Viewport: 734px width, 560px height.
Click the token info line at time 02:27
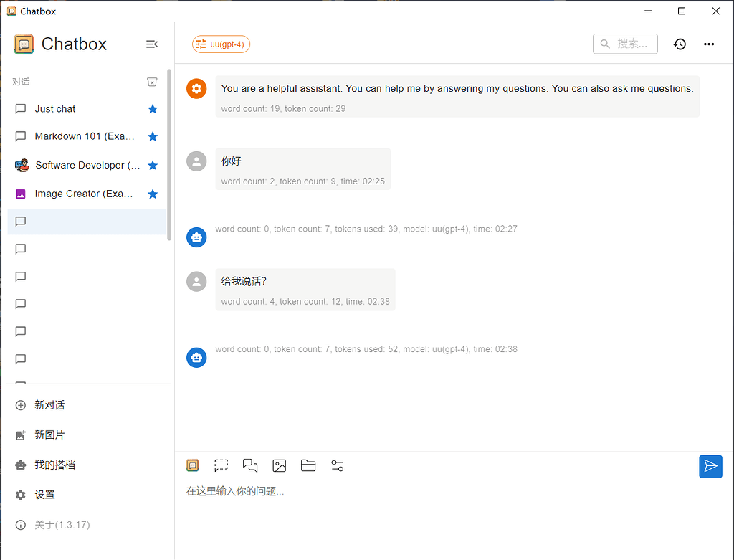(x=366, y=229)
